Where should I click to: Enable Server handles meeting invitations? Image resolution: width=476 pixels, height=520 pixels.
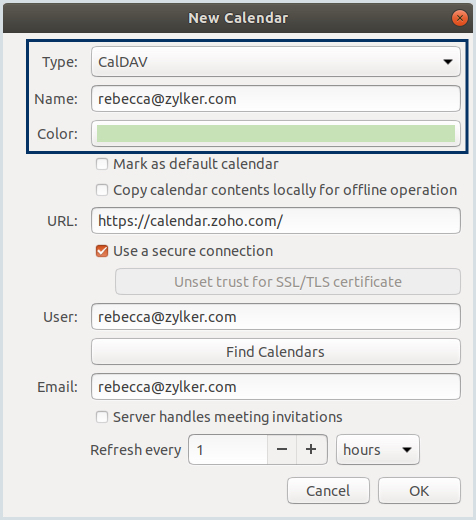click(x=102, y=417)
